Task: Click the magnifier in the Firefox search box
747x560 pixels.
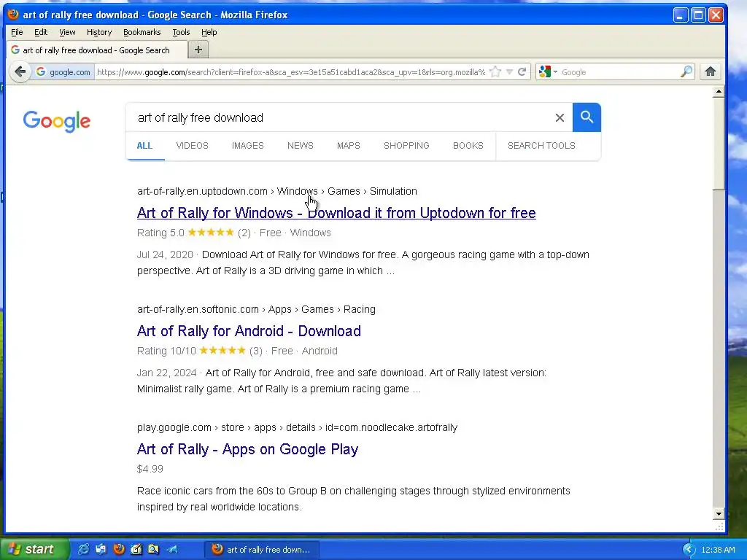Action: coord(686,72)
